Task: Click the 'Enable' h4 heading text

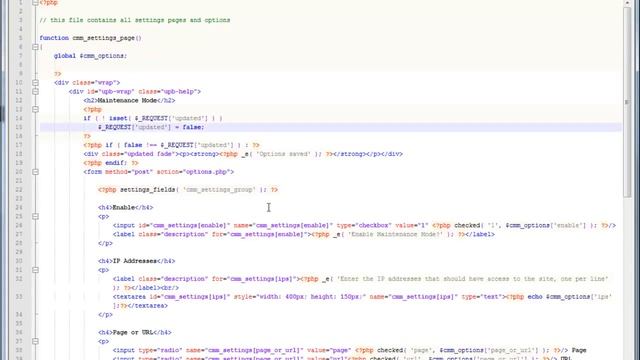Action: [124, 207]
